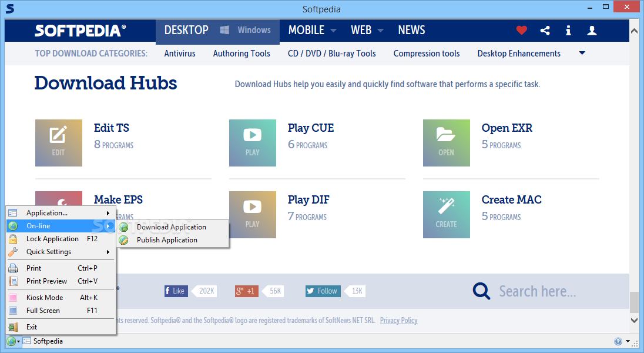This screenshot has width=644, height=353.
Task: Choose Lock Application F12 menu entry
Action: pos(61,239)
